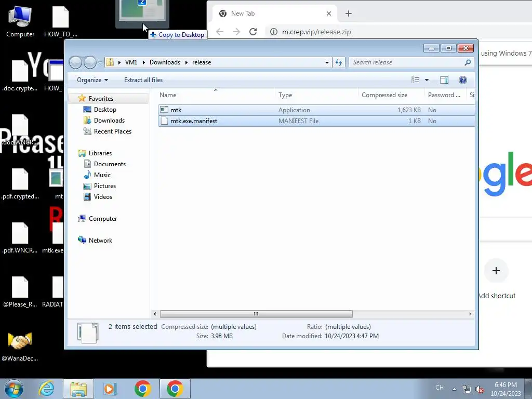Screen dimensions: 532x399
Task: Click VM1 in the address breadcrumb
Action: click(131, 62)
